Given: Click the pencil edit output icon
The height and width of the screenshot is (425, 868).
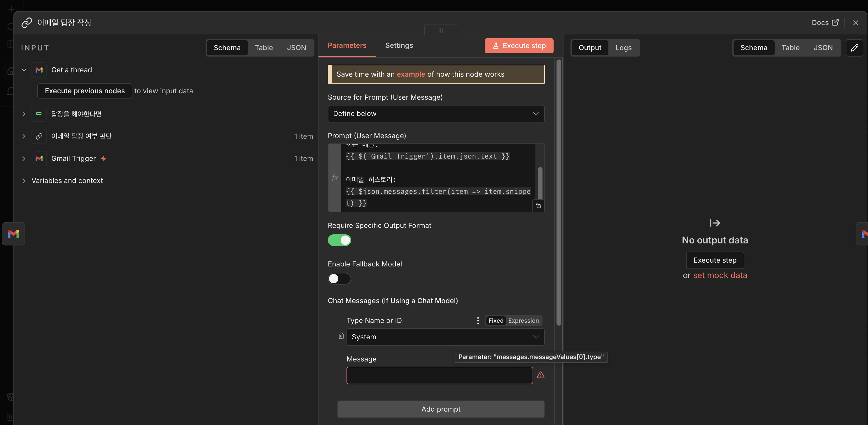Looking at the screenshot, I should click(x=854, y=48).
